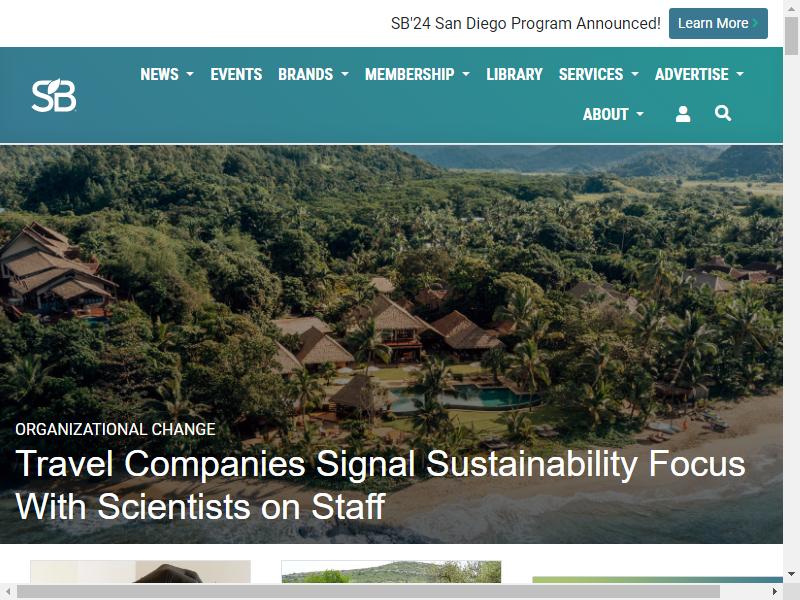Expand the About dropdown menu
800x600 pixels.
(613, 114)
